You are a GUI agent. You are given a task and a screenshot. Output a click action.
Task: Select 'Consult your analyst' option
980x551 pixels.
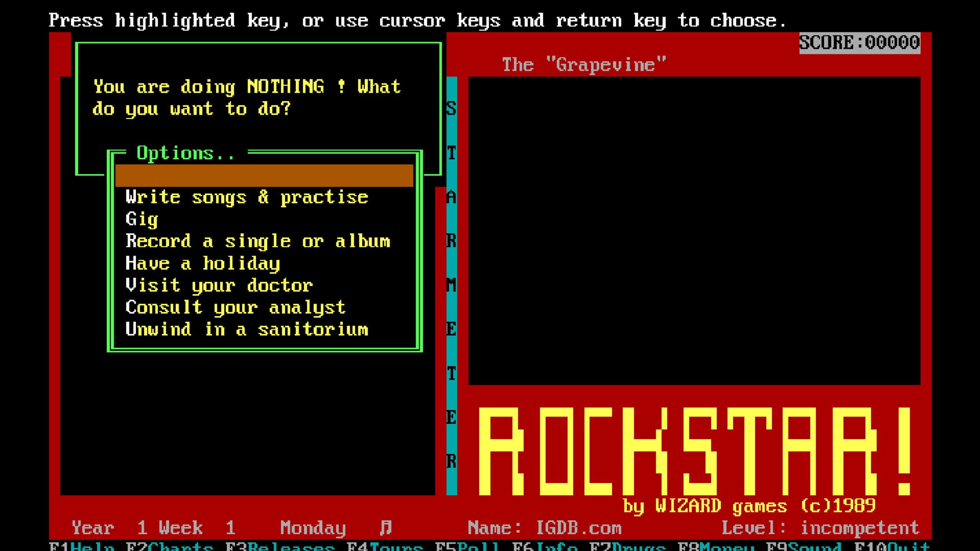pyautogui.click(x=236, y=308)
